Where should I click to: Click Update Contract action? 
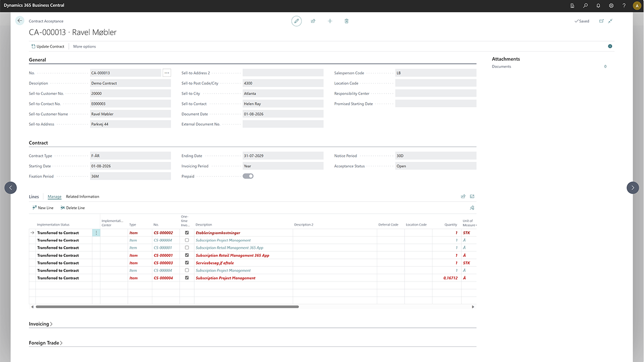[48, 46]
